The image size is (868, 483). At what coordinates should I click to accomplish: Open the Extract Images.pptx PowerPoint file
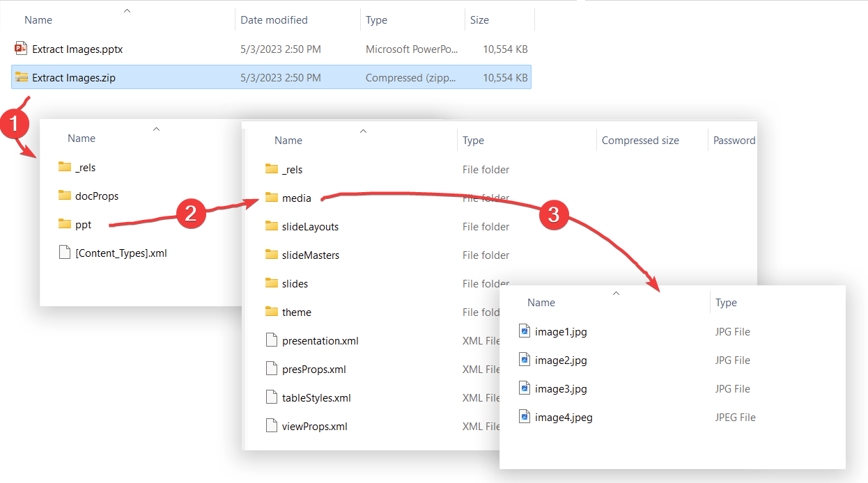(78, 49)
